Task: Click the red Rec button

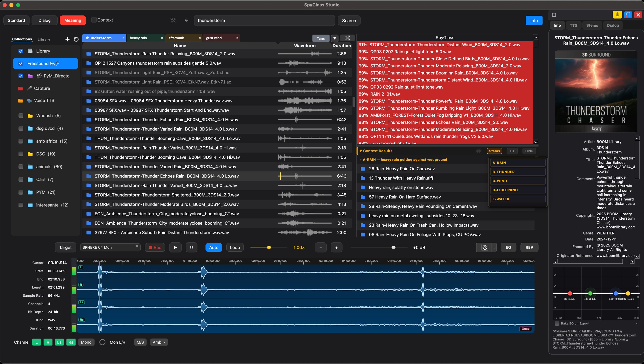Action: pyautogui.click(x=155, y=247)
